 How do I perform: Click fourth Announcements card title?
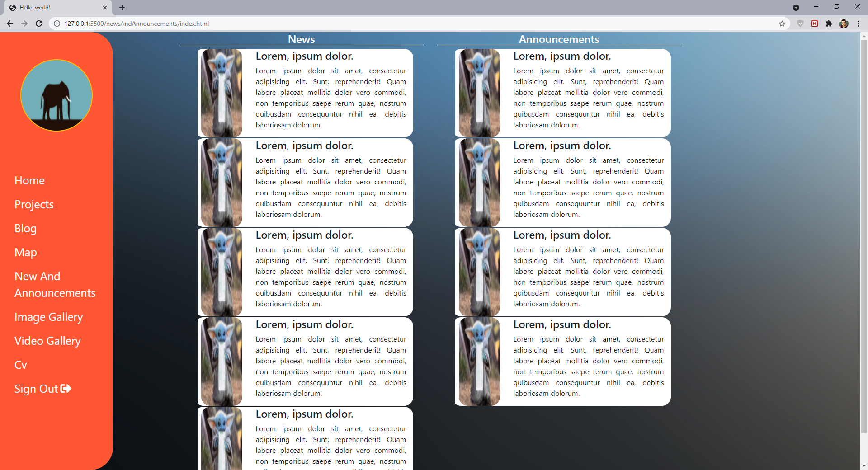[x=562, y=324]
